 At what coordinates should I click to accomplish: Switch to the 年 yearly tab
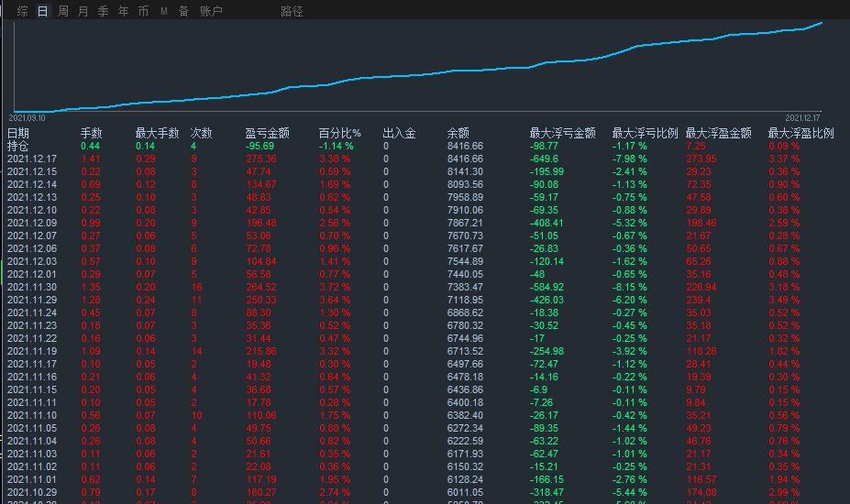click(x=123, y=11)
